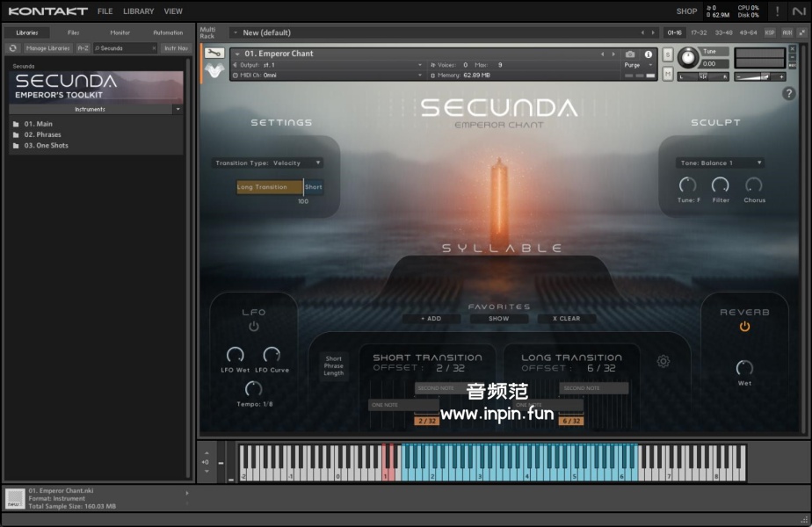Click the LFO Curve knob
Image resolution: width=812 pixels, height=527 pixels.
(x=272, y=355)
